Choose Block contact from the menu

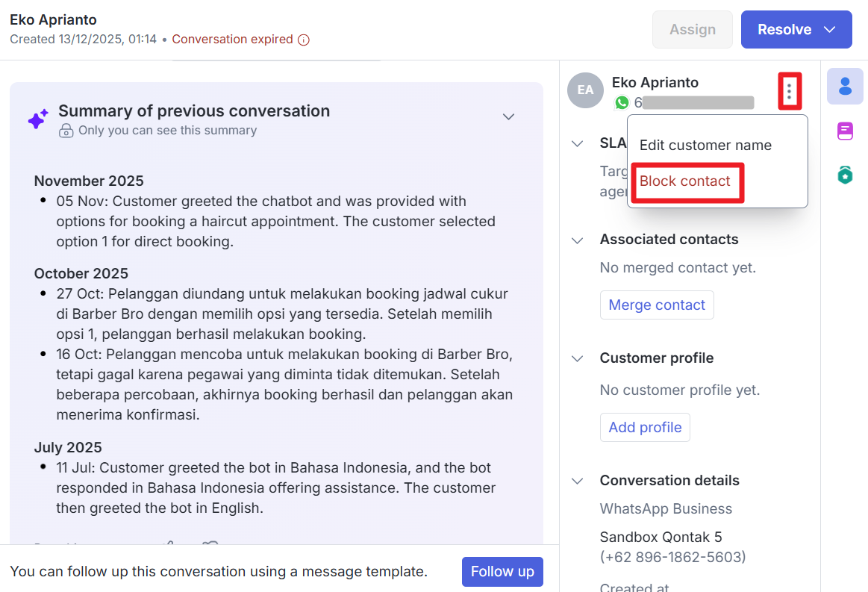pos(685,181)
